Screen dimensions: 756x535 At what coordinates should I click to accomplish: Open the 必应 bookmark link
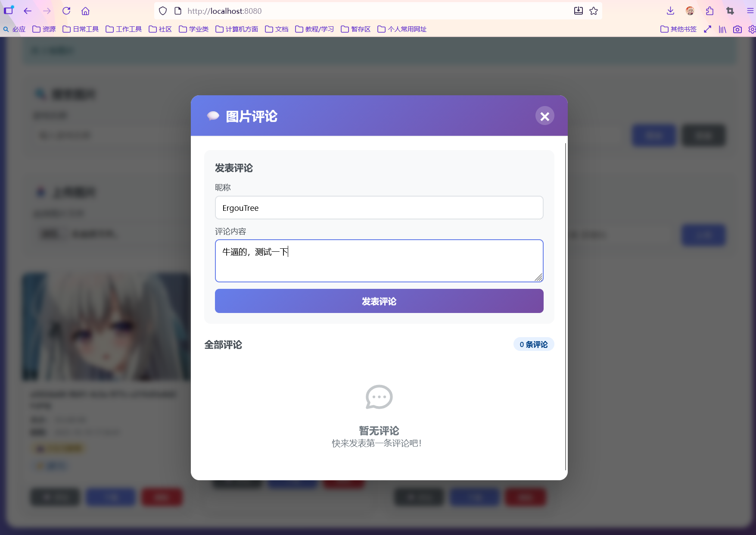[14, 29]
